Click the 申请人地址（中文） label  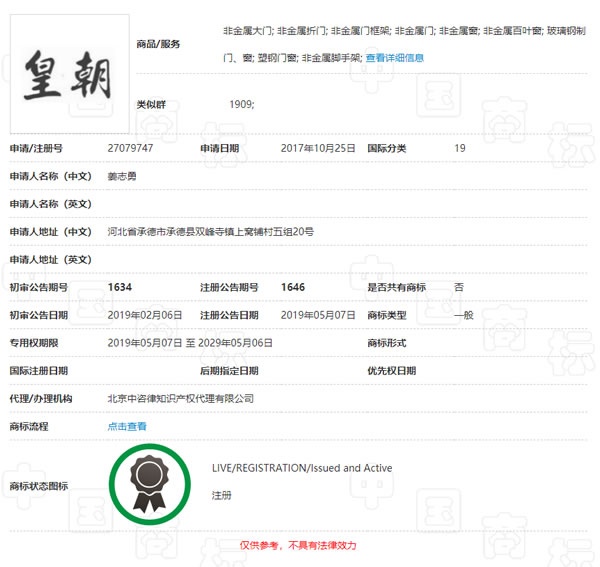[51, 231]
